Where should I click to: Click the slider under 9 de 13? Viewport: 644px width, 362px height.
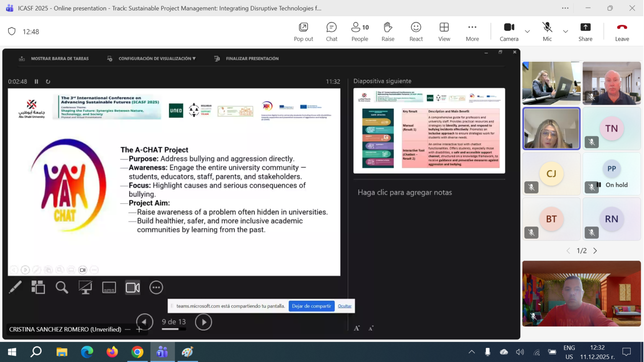[x=173, y=329]
